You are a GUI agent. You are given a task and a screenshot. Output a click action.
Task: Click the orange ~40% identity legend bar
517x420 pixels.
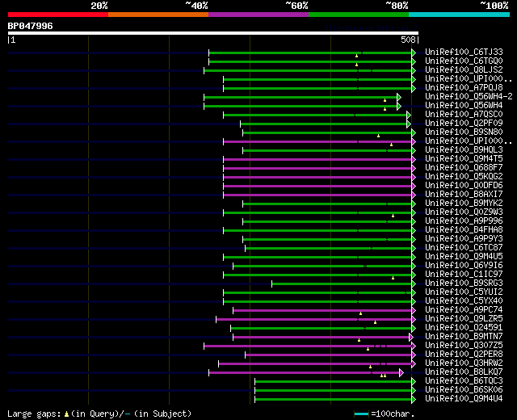pos(158,15)
